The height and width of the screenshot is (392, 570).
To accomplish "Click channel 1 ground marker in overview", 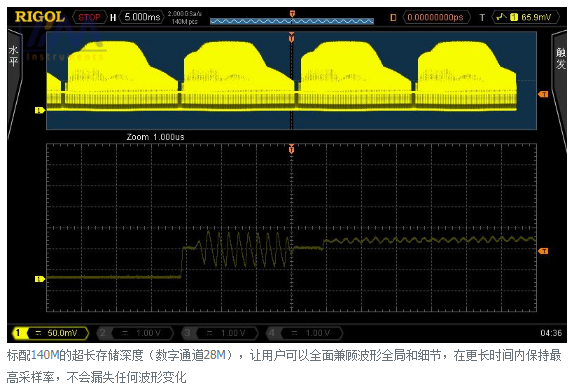I will [x=40, y=110].
